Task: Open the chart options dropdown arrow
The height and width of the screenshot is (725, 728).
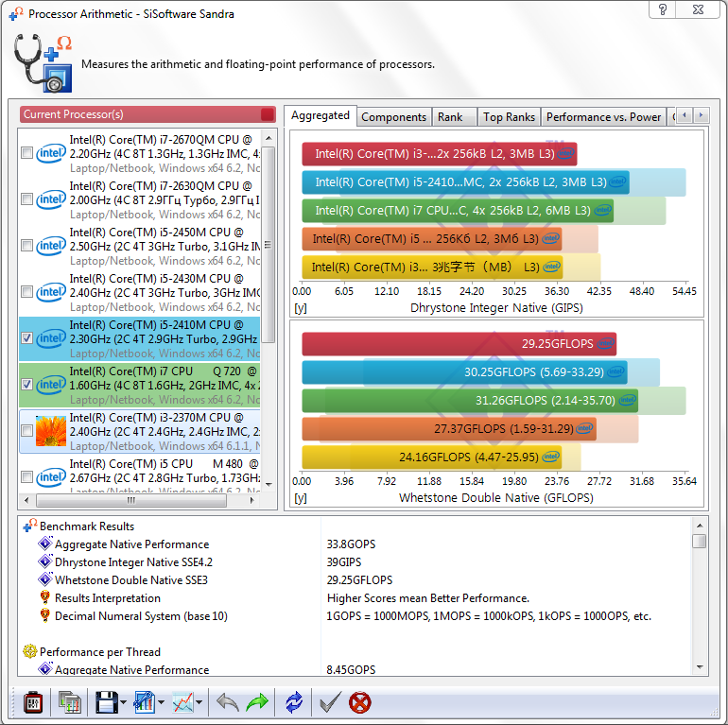Action: (161, 702)
